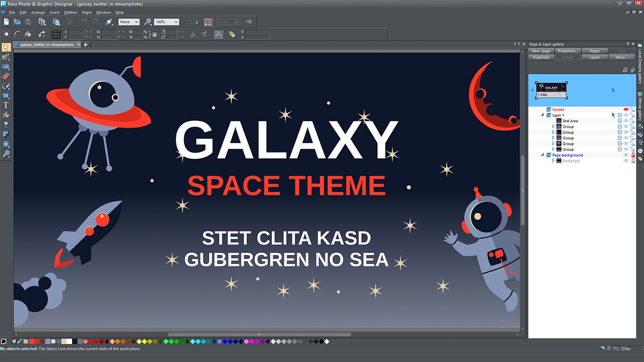Toggle visibility of Layer 1

[626, 115]
